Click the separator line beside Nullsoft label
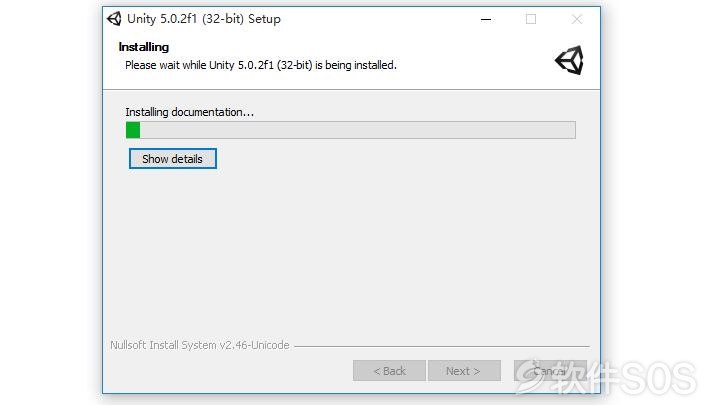Image resolution: width=709 pixels, height=405 pixels. (x=442, y=346)
